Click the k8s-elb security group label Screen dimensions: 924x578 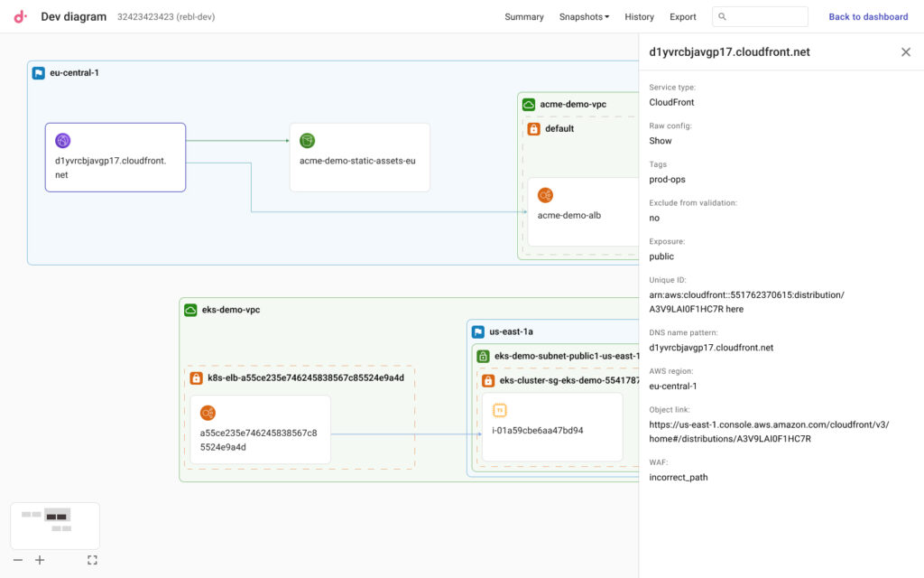coord(306,378)
